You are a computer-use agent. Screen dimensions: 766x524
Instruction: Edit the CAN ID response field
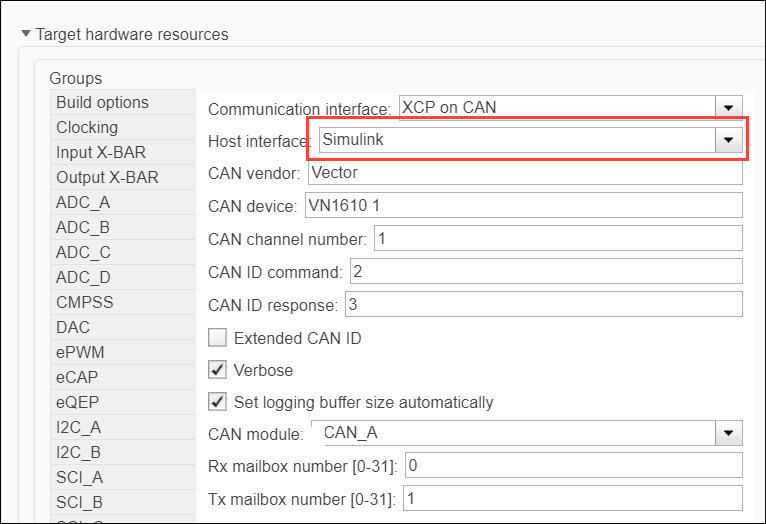[x=542, y=304]
